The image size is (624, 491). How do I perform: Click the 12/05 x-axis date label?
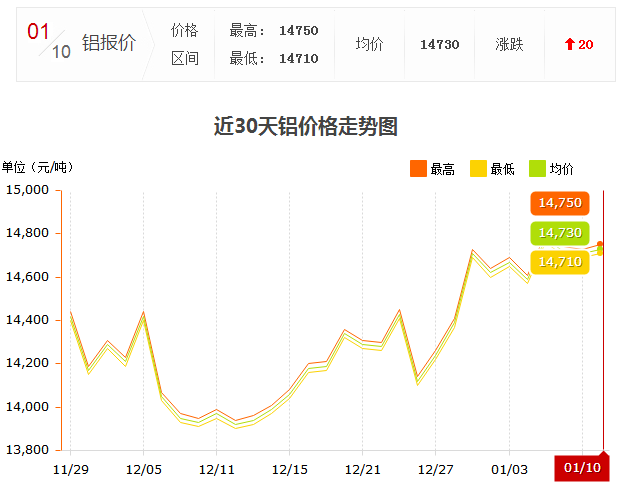point(143,467)
